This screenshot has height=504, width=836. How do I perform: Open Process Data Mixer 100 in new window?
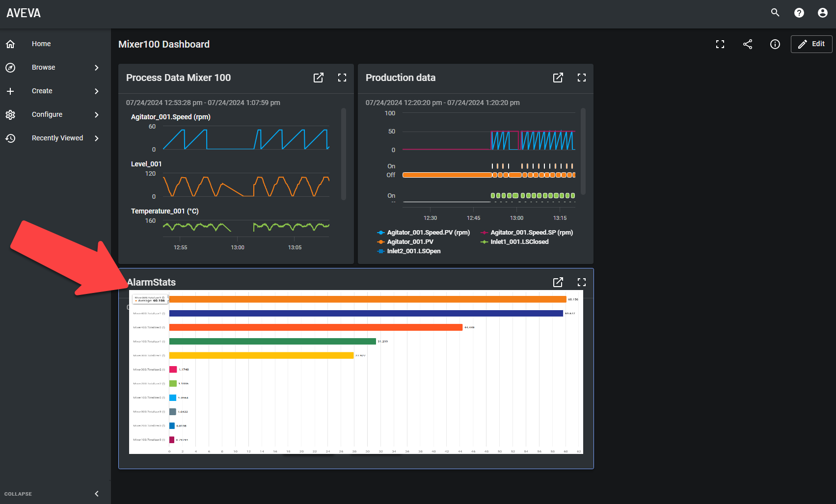coord(319,78)
